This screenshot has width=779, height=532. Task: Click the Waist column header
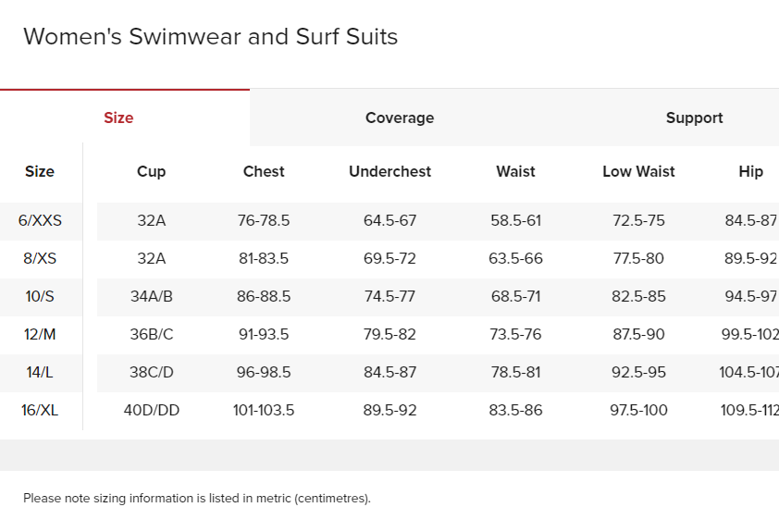(x=515, y=171)
